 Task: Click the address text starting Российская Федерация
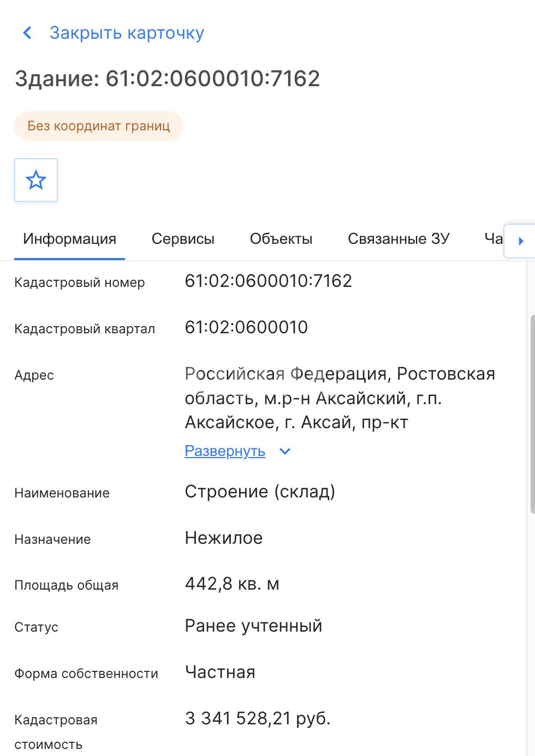pyautogui.click(x=340, y=398)
